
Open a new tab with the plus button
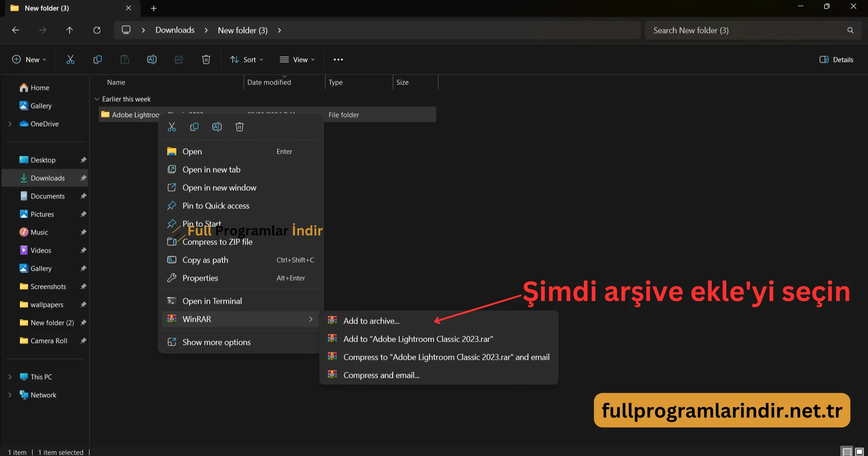pos(154,8)
